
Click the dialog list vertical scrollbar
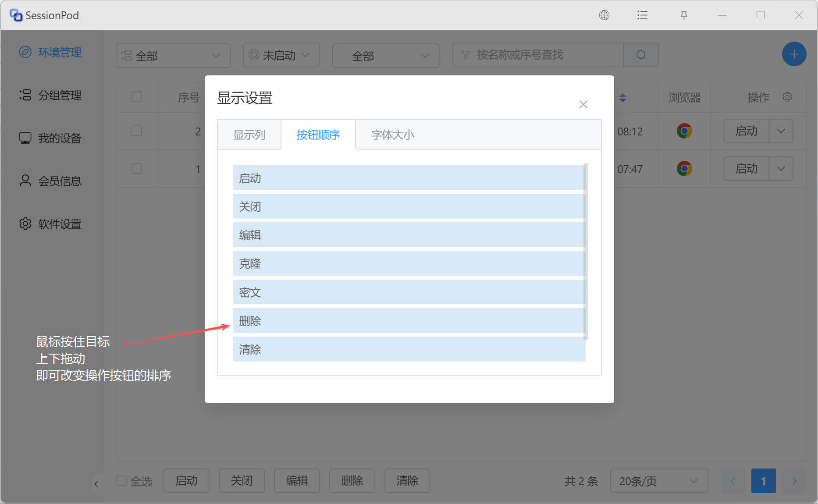pyautogui.click(x=586, y=252)
